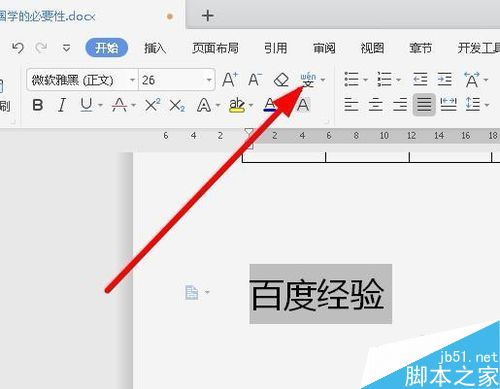Image resolution: width=500 pixels, height=389 pixels.
Task: Toggle justify alignment
Action: point(424,105)
